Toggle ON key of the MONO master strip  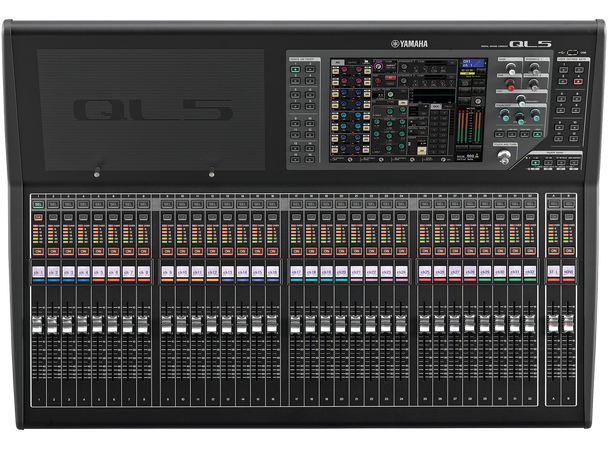coord(568,251)
